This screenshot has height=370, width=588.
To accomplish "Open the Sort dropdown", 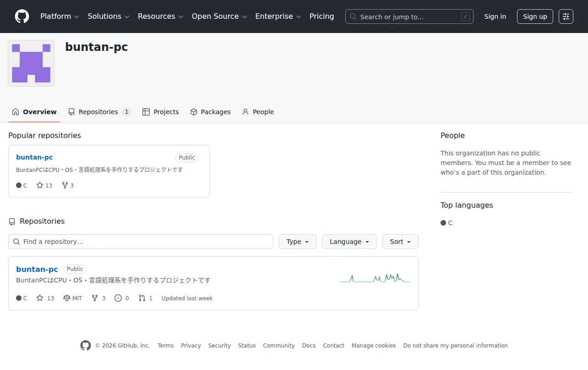I will tap(401, 242).
